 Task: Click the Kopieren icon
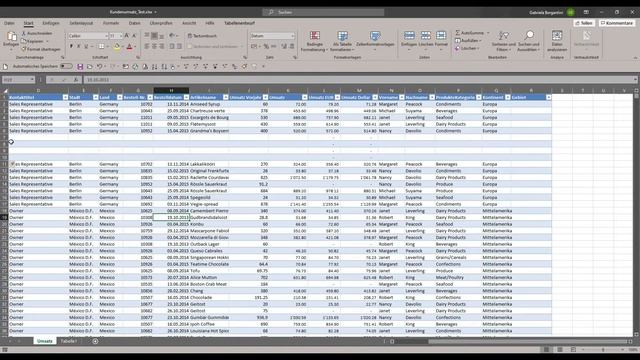coord(24,41)
